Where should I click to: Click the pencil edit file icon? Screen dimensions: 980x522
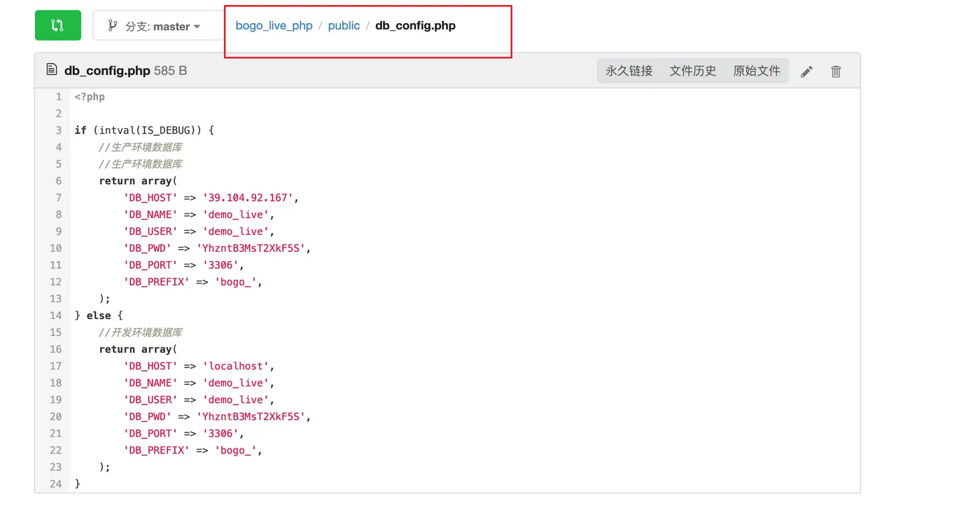click(806, 71)
